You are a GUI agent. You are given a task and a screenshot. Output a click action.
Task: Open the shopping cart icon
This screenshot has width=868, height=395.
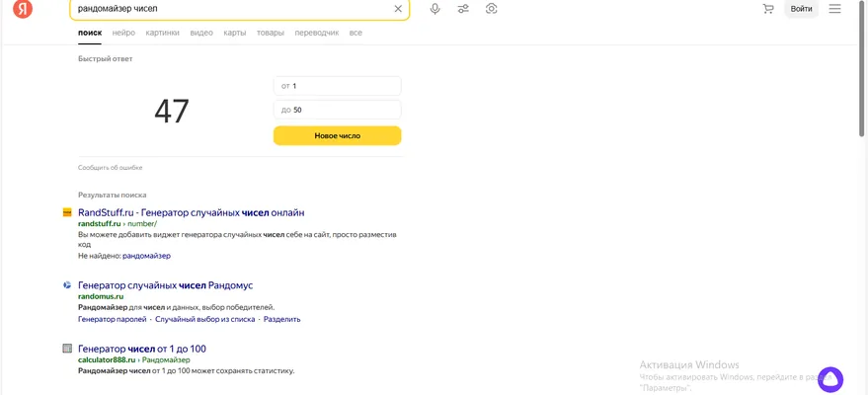click(x=768, y=9)
